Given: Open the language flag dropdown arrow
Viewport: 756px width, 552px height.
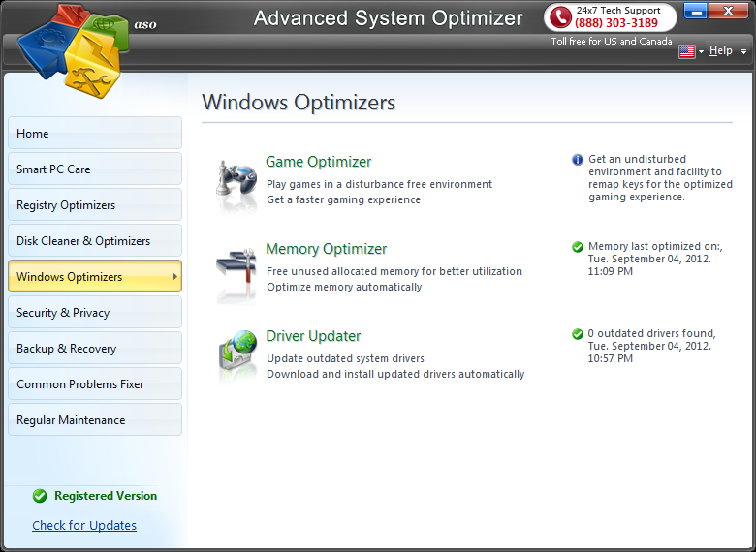Looking at the screenshot, I should (701, 51).
